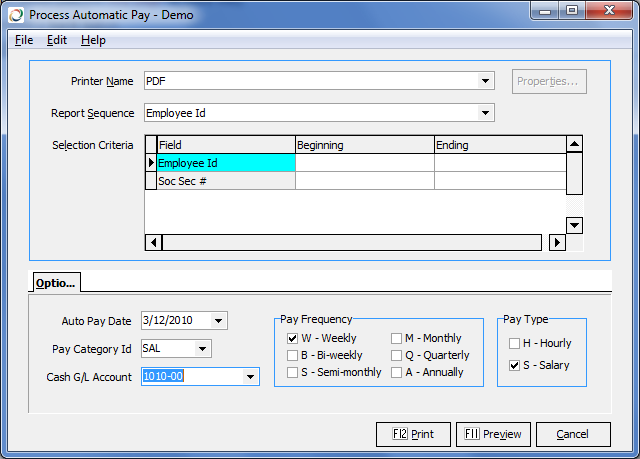
Task: Click grid vertical scrollbar down arrow
Action: [x=574, y=225]
